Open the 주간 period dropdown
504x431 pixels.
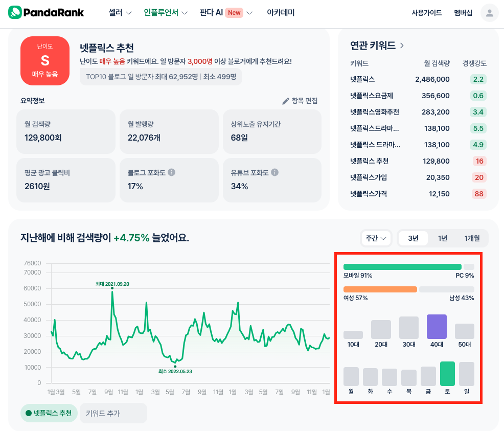376,238
